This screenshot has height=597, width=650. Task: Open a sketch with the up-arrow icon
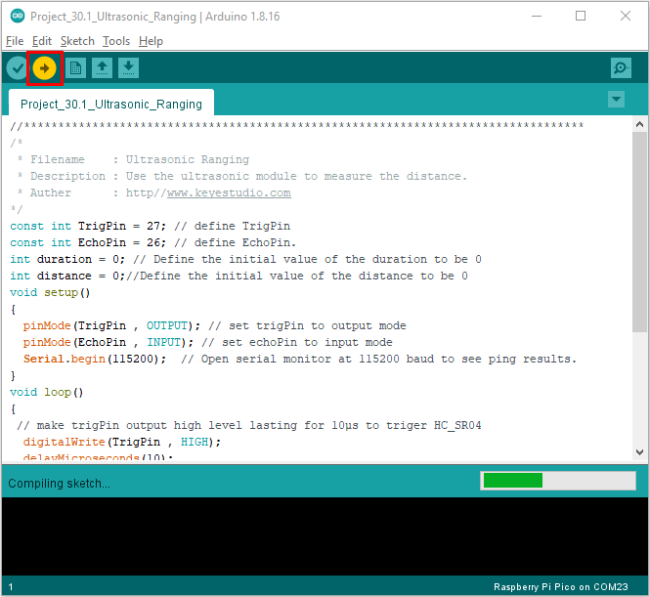pos(102,68)
